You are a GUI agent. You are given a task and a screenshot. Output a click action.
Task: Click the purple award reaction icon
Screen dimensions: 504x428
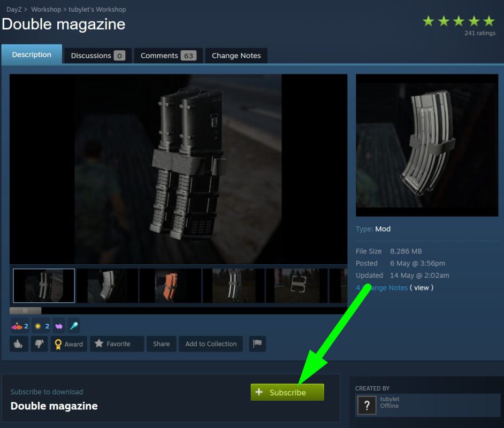(x=59, y=326)
